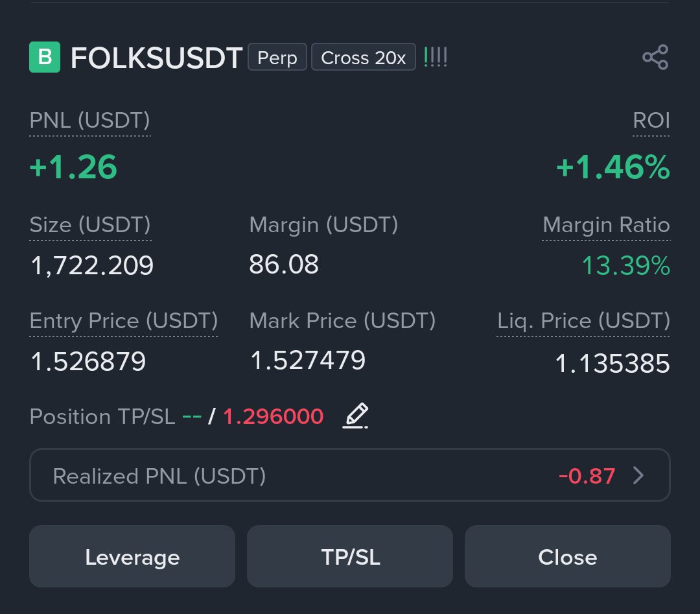Edit Position TP/SL with pencil icon
The width and height of the screenshot is (700, 614).
click(355, 416)
